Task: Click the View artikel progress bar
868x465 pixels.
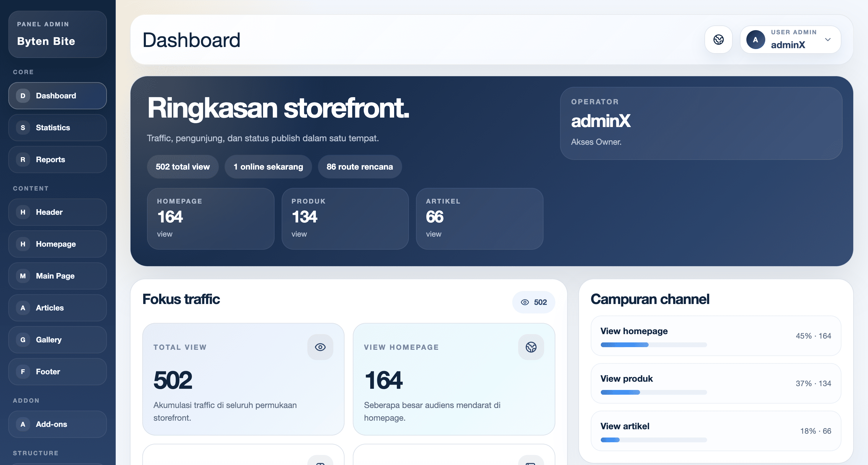Action: pos(654,440)
